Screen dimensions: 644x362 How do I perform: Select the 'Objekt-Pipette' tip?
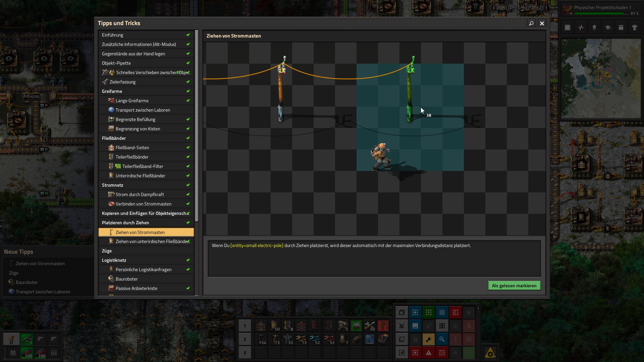pos(146,63)
